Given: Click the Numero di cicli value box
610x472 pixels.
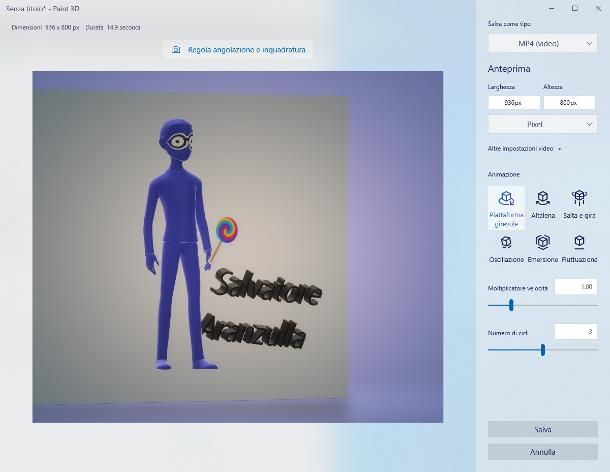Looking at the screenshot, I should click(x=576, y=332).
